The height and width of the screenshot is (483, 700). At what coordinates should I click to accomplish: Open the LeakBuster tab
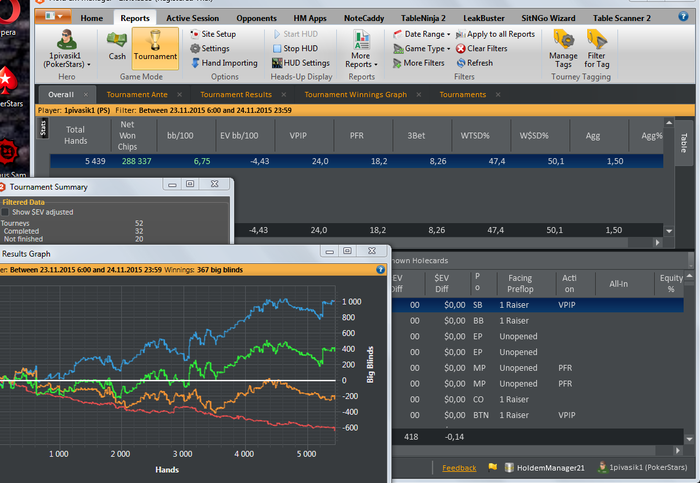pyautogui.click(x=483, y=18)
